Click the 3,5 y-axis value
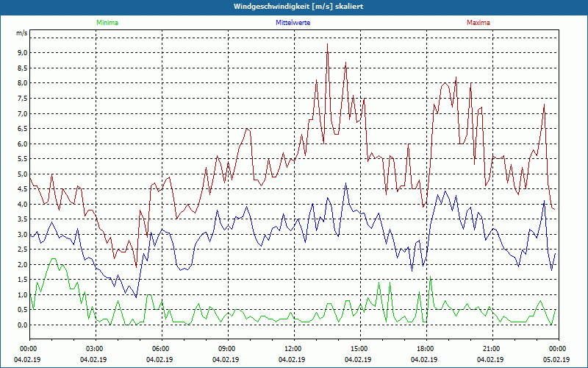The image size is (588, 368). pyautogui.click(x=23, y=219)
